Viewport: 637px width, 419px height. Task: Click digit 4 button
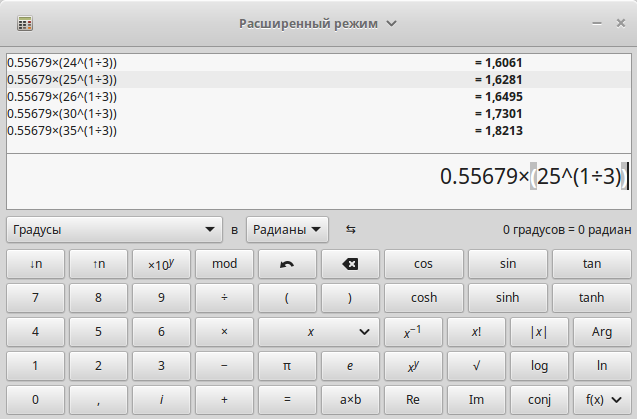click(x=35, y=332)
